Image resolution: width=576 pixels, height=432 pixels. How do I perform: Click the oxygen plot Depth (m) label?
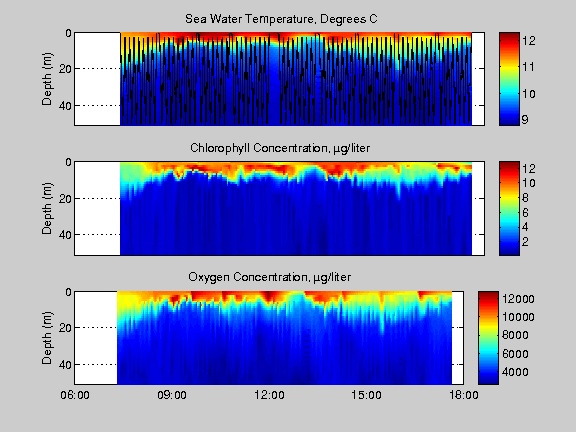47,338
